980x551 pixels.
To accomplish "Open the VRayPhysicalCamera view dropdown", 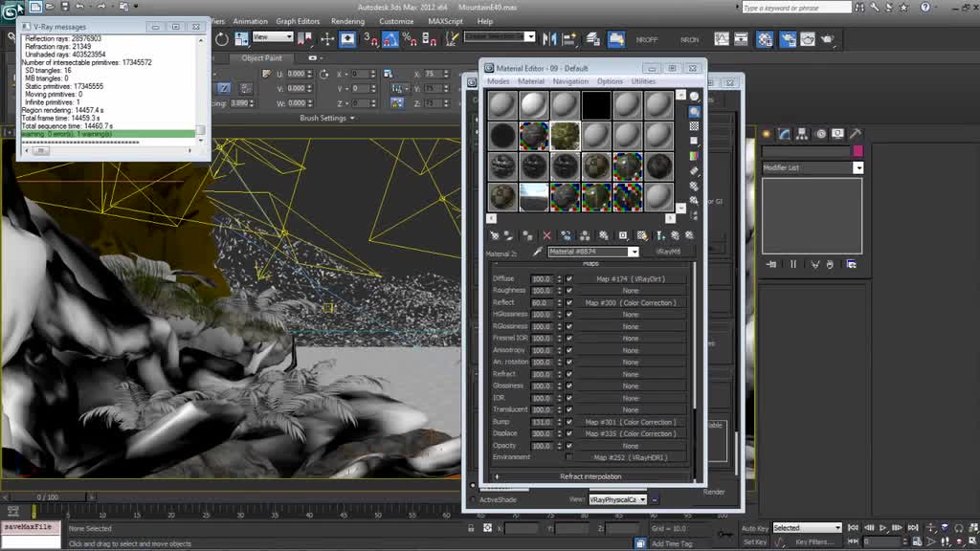I will coord(617,499).
